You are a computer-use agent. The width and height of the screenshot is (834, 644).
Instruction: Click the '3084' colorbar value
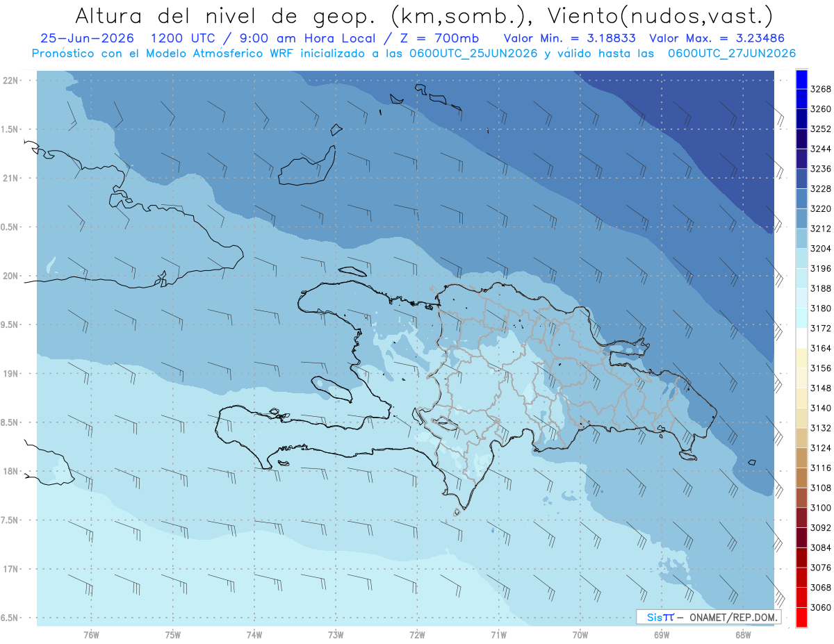click(821, 547)
